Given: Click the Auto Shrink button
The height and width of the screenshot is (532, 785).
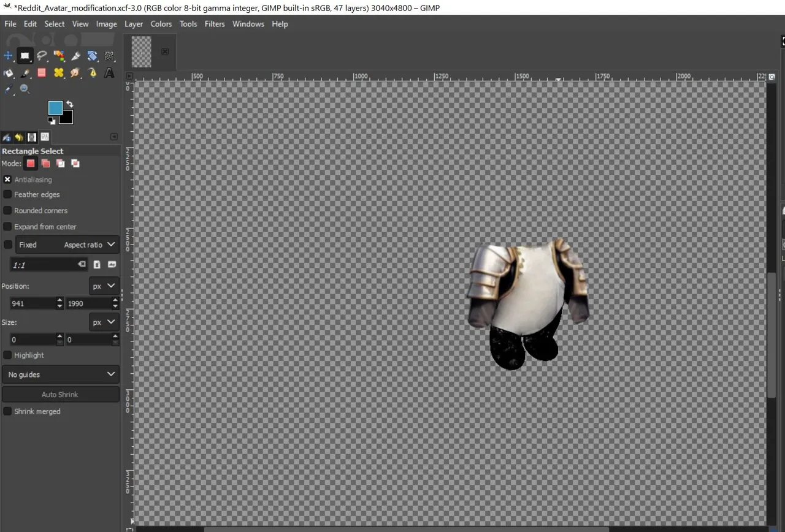Looking at the screenshot, I should point(60,394).
